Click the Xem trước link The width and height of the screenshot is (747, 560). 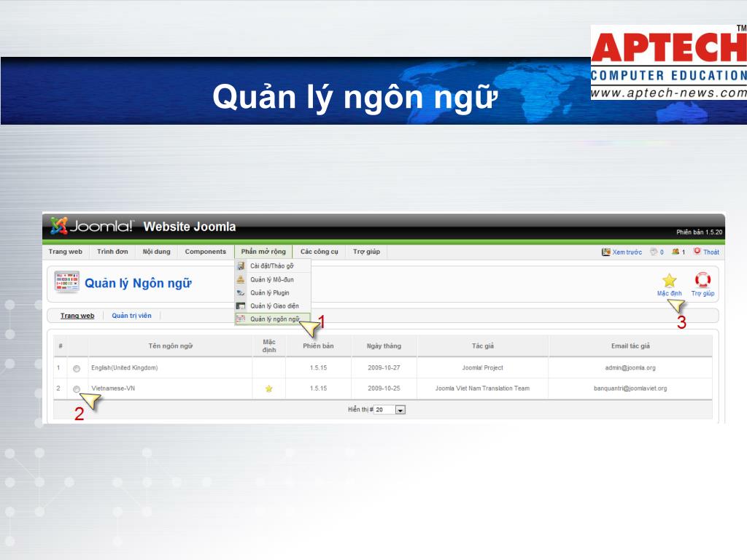tap(627, 252)
